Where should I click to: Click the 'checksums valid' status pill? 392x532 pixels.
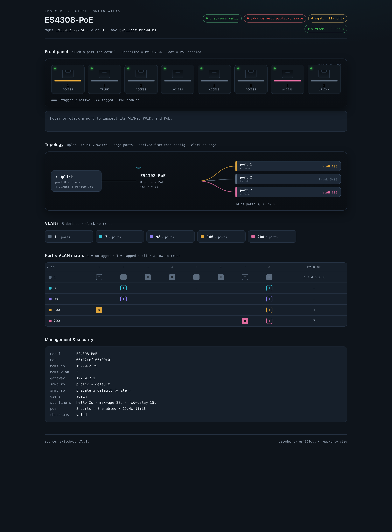[x=222, y=18]
